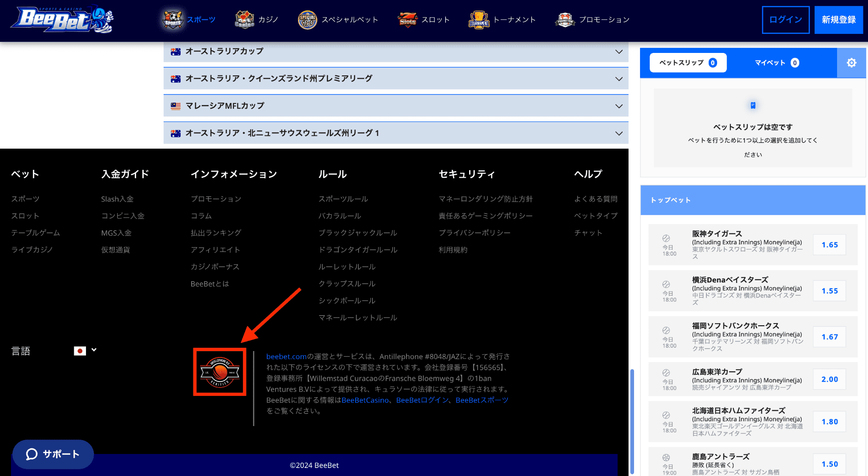Click the empty bet slip icon

pos(753,105)
